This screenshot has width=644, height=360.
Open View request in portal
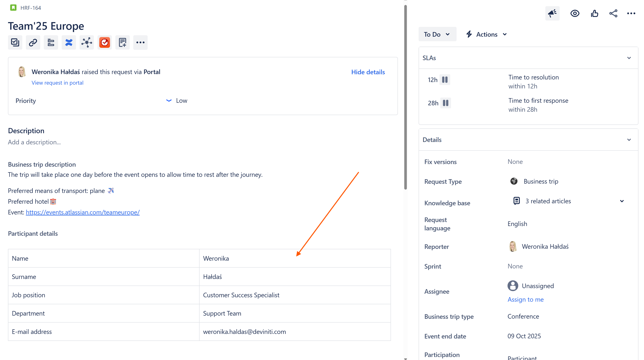click(x=57, y=83)
